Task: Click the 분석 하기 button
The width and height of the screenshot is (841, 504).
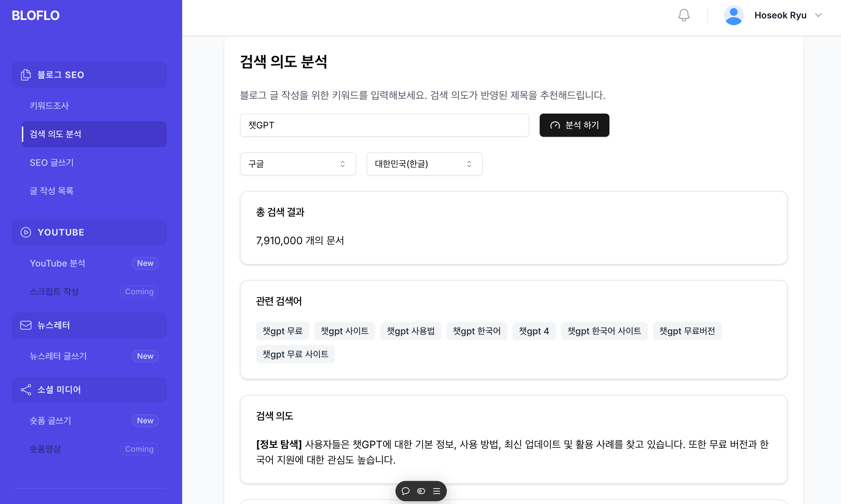Action: (x=574, y=125)
